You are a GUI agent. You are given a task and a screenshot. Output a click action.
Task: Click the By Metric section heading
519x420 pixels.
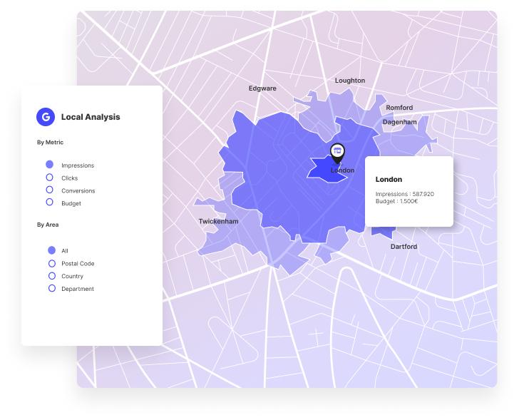pyautogui.click(x=50, y=143)
